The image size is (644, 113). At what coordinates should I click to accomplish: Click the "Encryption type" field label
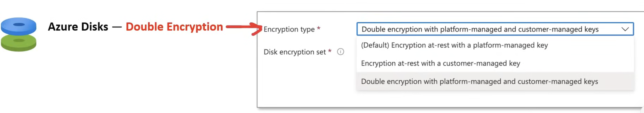[289, 29]
